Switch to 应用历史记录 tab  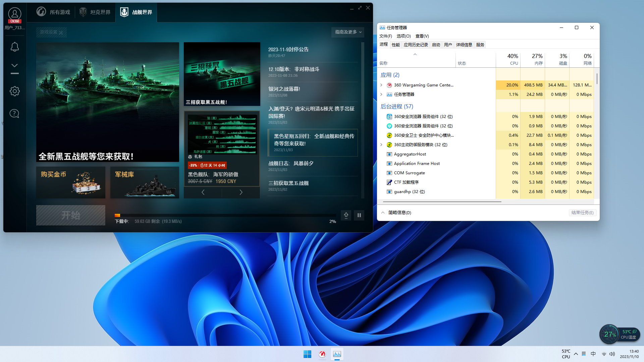tap(416, 45)
